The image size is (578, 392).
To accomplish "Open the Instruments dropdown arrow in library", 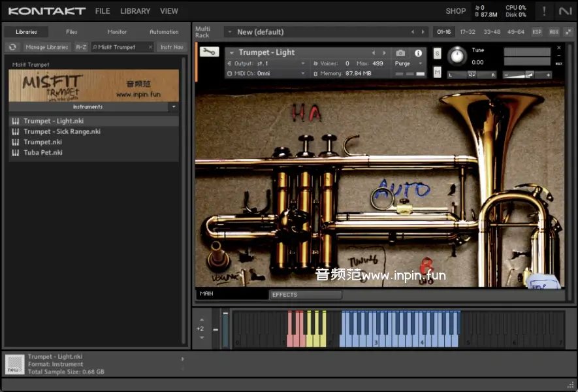I will [x=173, y=106].
